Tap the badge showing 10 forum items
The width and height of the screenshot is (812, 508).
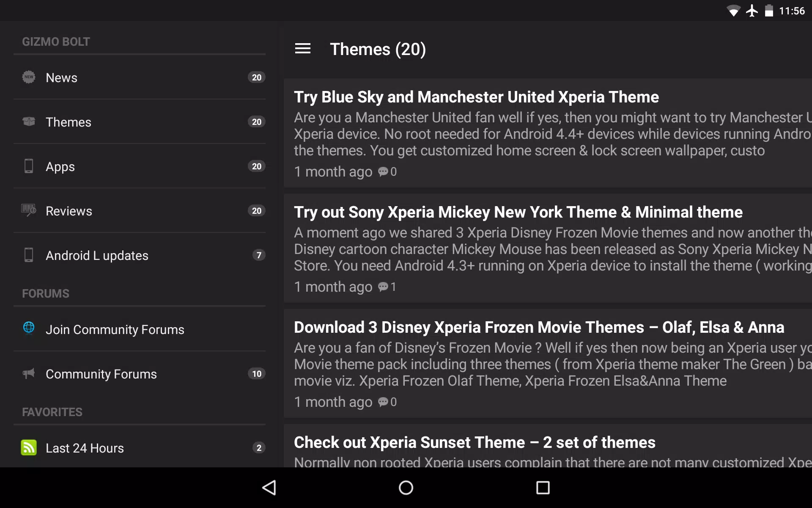(256, 374)
